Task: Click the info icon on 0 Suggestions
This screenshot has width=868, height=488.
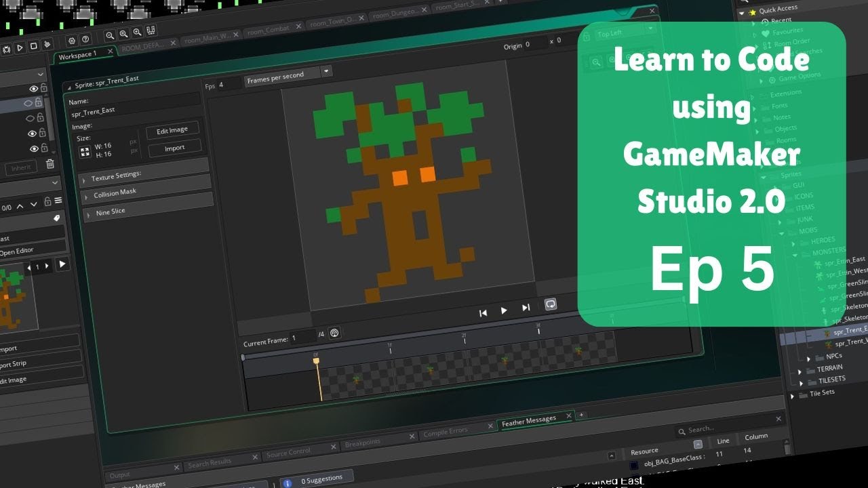Action: (x=288, y=483)
